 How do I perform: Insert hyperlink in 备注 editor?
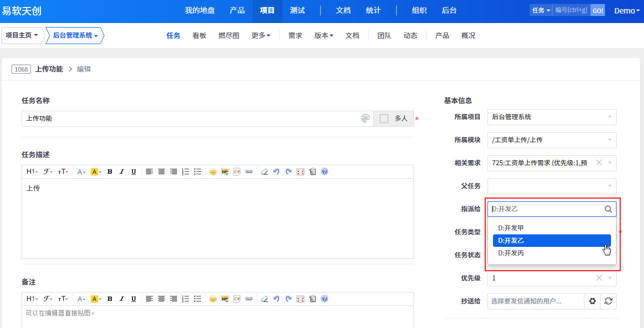tap(249, 299)
